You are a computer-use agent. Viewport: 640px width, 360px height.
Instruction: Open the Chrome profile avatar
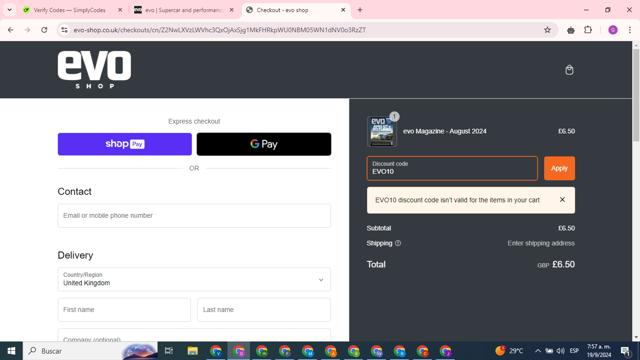tap(613, 30)
